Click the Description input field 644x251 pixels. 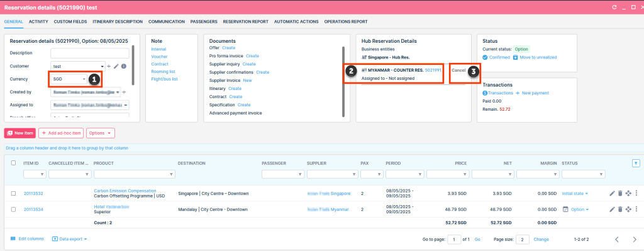[89, 53]
